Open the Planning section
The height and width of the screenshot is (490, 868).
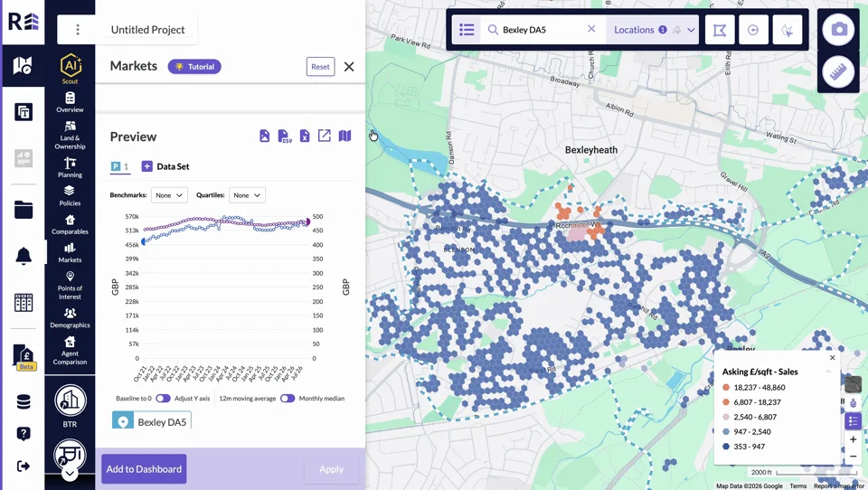[71, 168]
